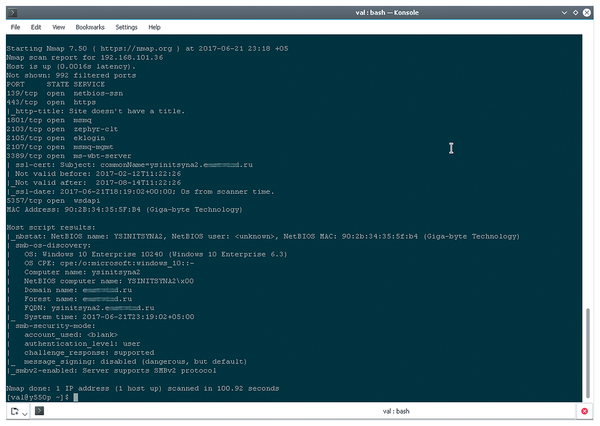Click the '2105/tcp open eklogin' line
Viewport: 600px width, 426px height.
click(56, 138)
